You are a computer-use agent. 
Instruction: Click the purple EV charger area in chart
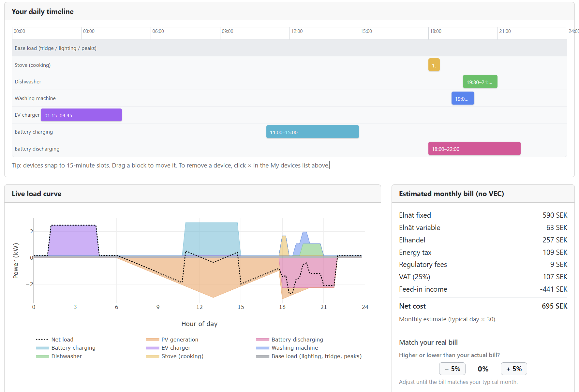tap(73, 241)
